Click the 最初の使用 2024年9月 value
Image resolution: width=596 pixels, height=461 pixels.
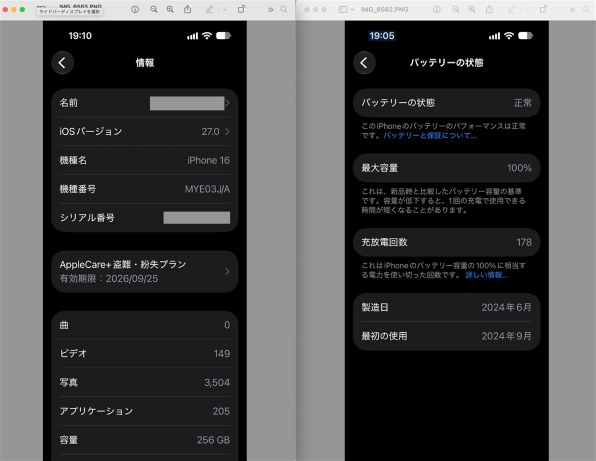[506, 336]
